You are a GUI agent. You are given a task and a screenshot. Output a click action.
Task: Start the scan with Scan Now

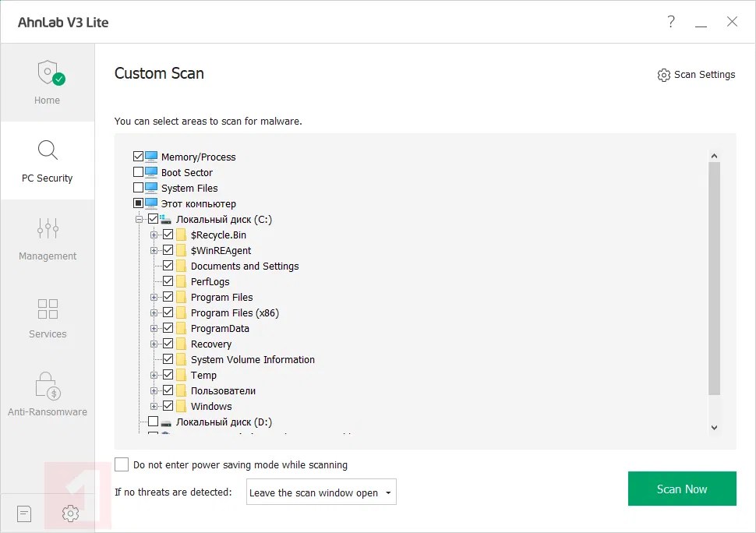click(682, 489)
